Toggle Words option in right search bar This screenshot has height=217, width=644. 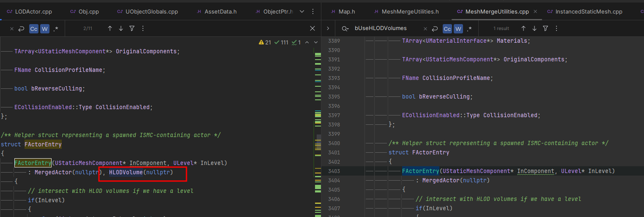458,29
